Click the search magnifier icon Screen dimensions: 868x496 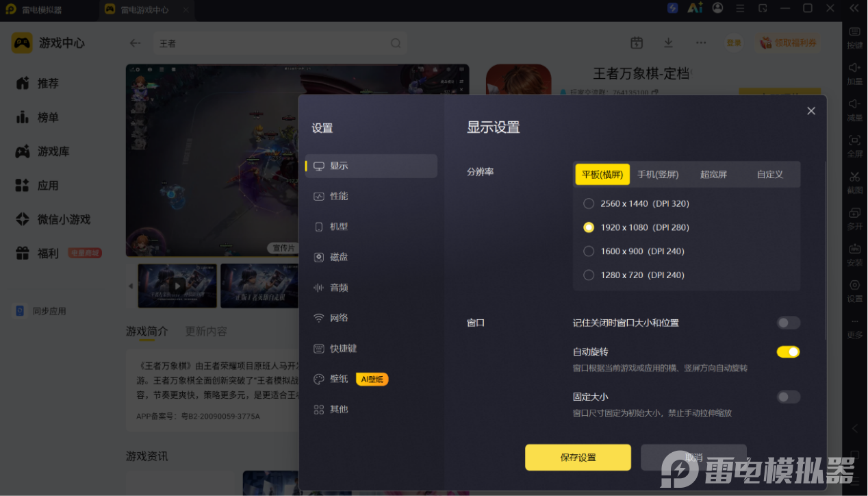[396, 43]
